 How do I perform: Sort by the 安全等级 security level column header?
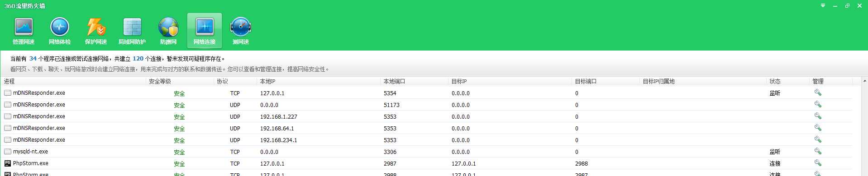pos(180,81)
